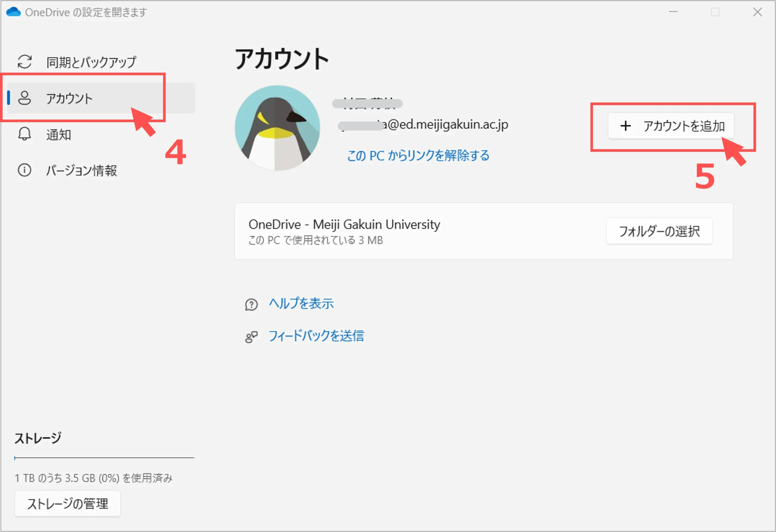Click the sync arrows icon in the sidebar
The height and width of the screenshot is (532, 776).
point(24,62)
